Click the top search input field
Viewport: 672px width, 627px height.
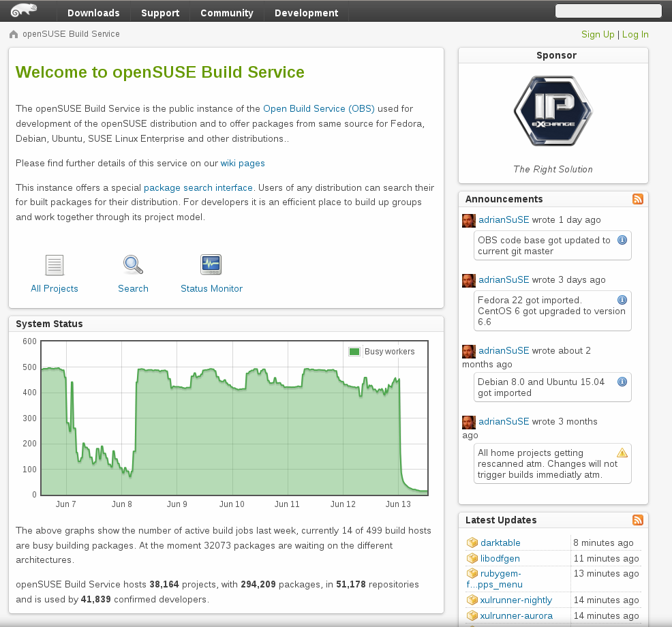tap(608, 11)
